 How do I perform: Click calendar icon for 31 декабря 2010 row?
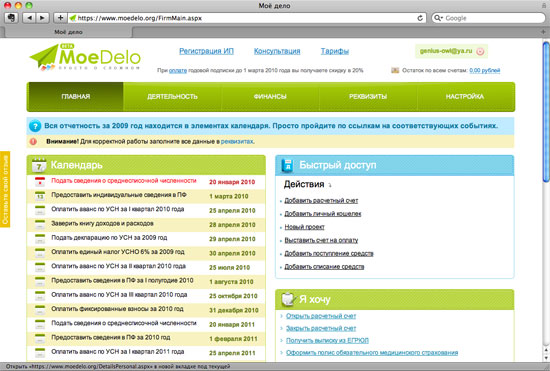coord(40,310)
